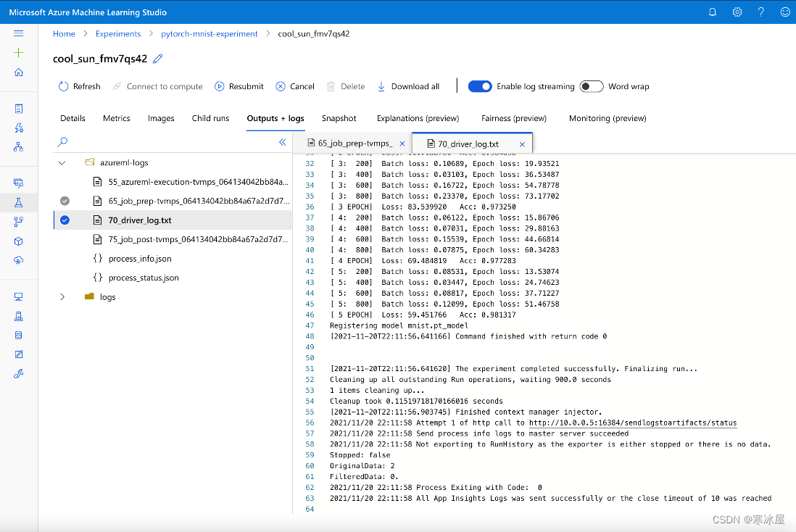Select the Experiments flask icon in sidebar
Viewport: 796px width, 532px height.
tap(19, 202)
